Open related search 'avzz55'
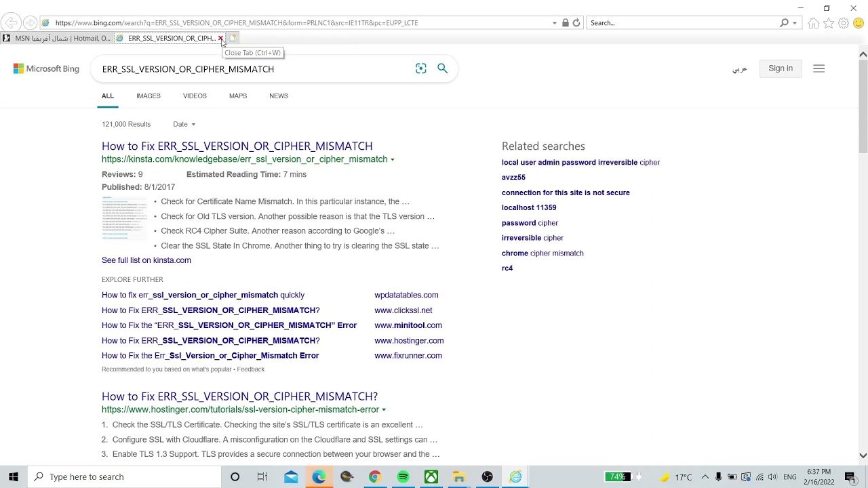Screen dimensions: 868x488 pyautogui.click(x=513, y=178)
